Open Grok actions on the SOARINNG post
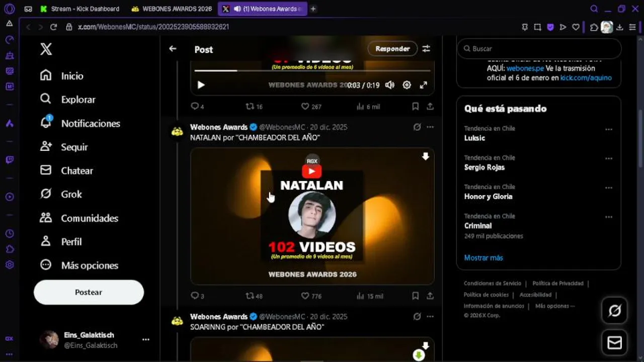 click(x=417, y=317)
